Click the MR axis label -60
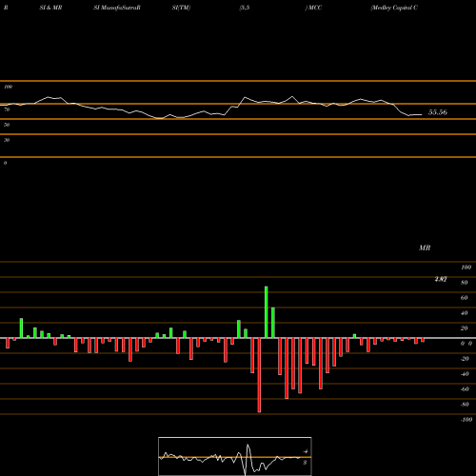The image size is (476, 476). (x=465, y=389)
